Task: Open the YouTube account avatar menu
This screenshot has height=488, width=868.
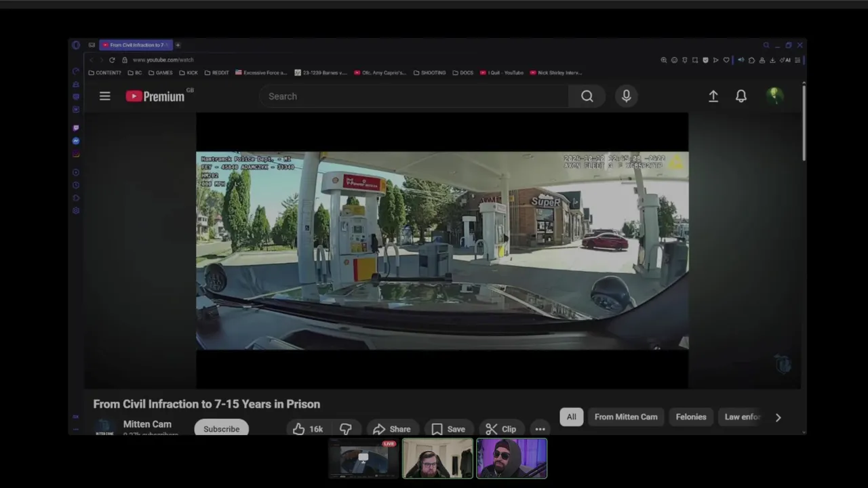Action: (774, 96)
